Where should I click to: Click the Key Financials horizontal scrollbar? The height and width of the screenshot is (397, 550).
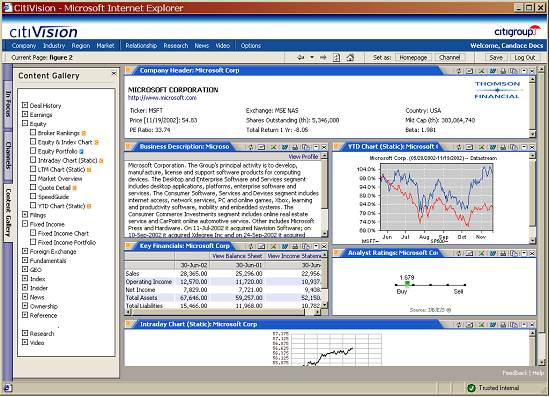223,312
